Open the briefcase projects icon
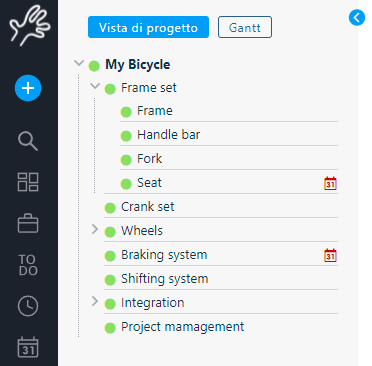This screenshot has height=366, width=372. coord(28,223)
